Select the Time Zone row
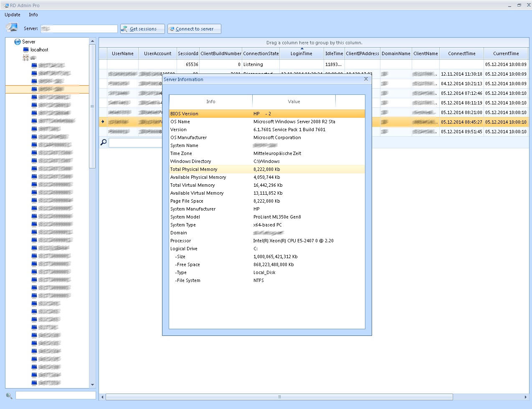This screenshot has width=532, height=409. pos(267,153)
